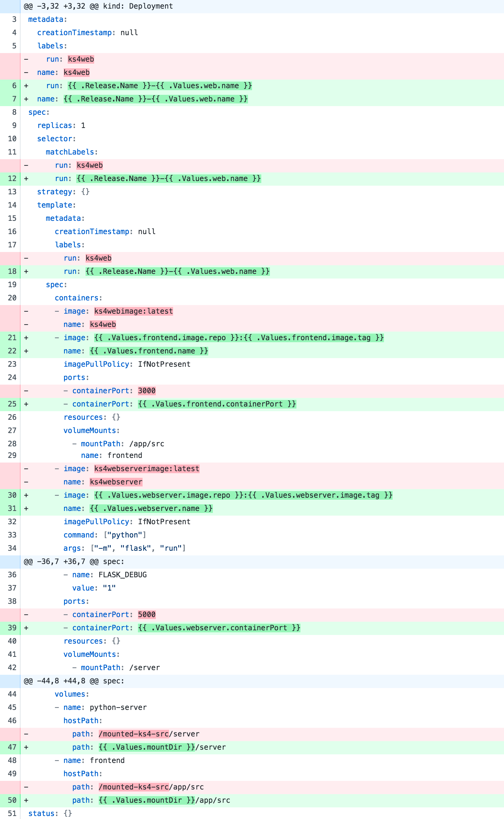Click the 'template:' line
This screenshot has height=819, width=504.
click(262, 205)
